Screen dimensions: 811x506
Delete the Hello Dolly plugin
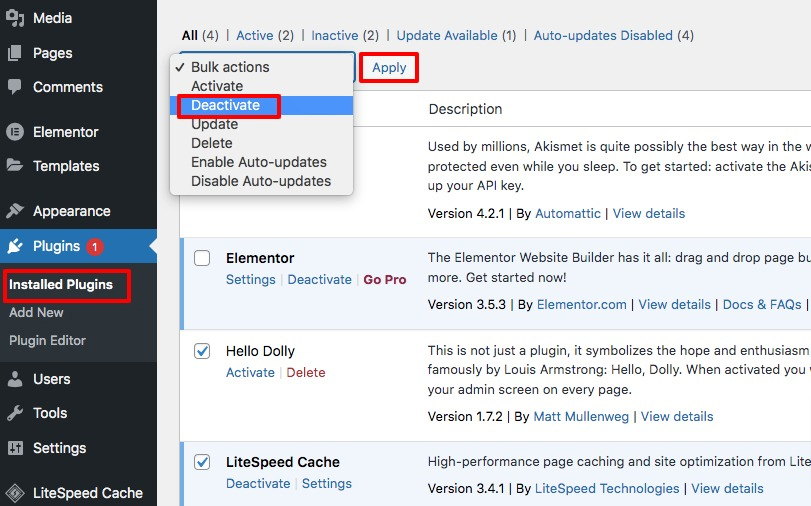coord(306,373)
